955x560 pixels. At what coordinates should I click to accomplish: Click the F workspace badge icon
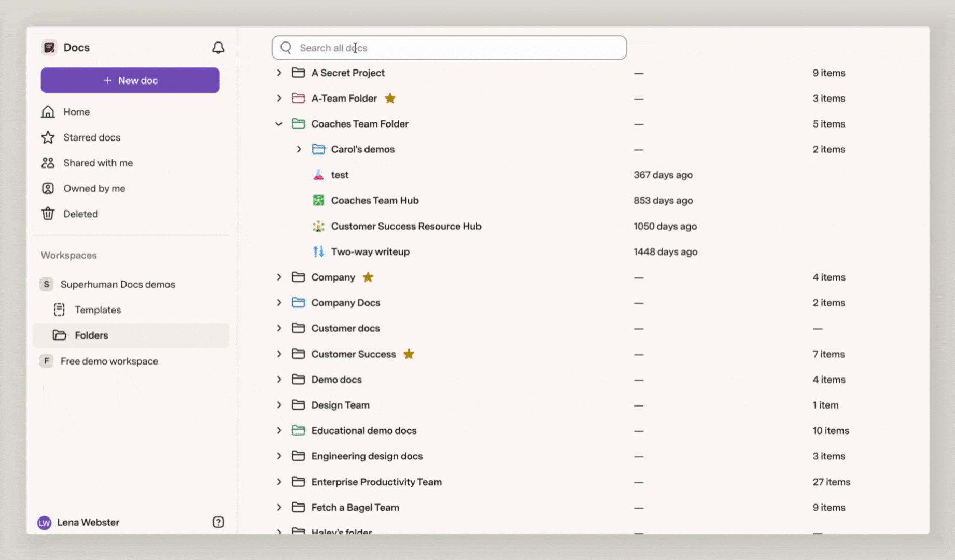[x=47, y=361]
